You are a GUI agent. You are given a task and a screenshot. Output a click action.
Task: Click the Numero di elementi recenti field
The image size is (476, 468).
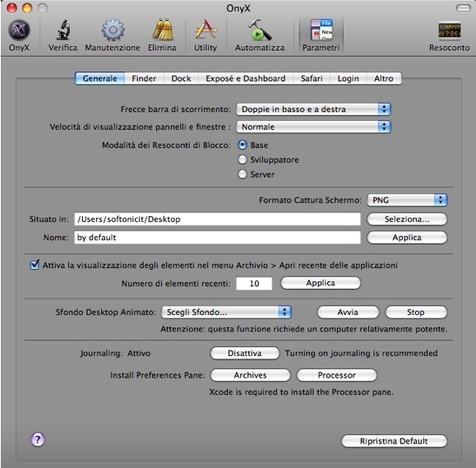click(x=254, y=284)
